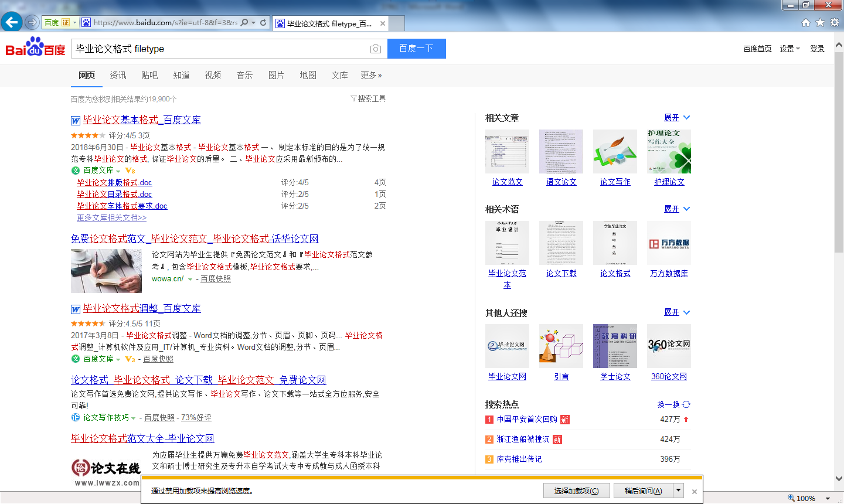Click the address bar search magnifier icon

pos(244,23)
